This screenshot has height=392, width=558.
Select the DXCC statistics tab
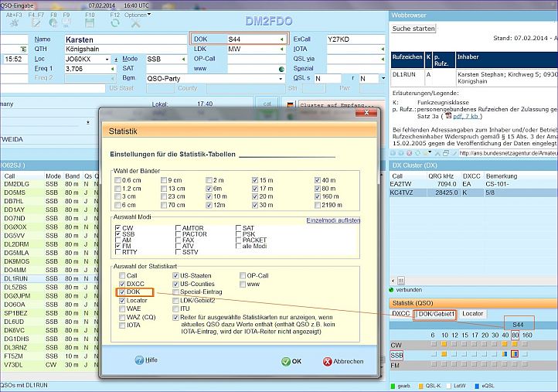pyautogui.click(x=400, y=314)
